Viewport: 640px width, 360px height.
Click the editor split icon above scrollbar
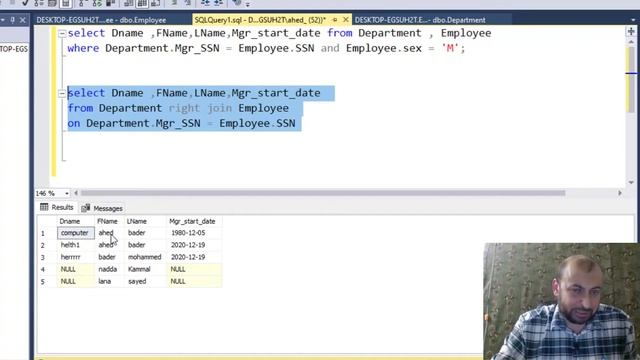[631, 31]
